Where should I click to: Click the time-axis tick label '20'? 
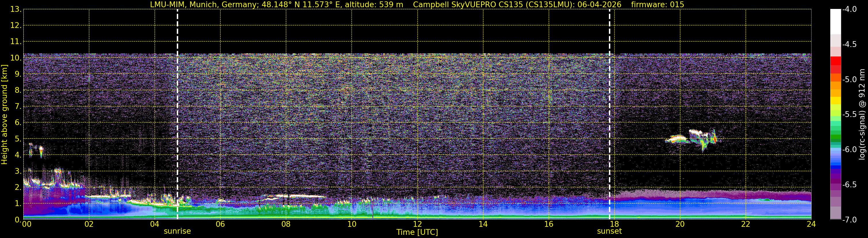pos(680,224)
